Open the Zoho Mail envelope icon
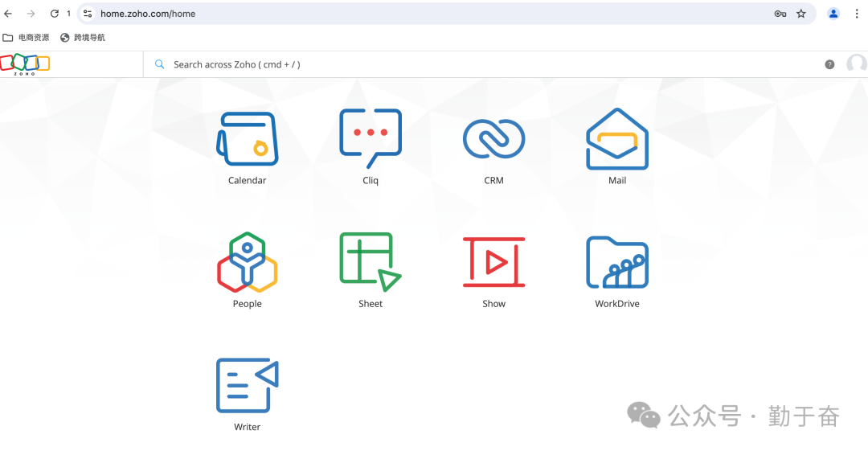Image resolution: width=868 pixels, height=451 pixels. pyautogui.click(x=617, y=138)
